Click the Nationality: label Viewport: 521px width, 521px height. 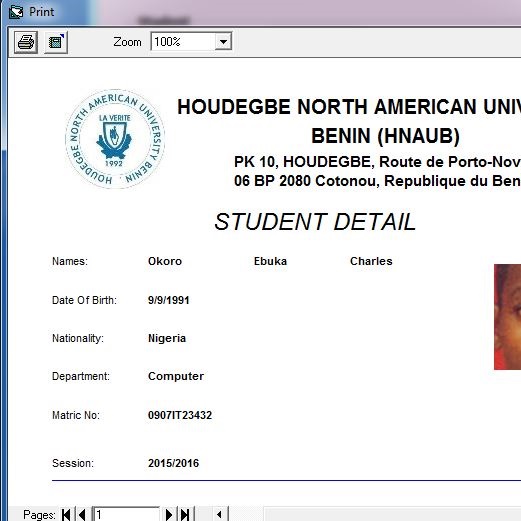tap(78, 338)
